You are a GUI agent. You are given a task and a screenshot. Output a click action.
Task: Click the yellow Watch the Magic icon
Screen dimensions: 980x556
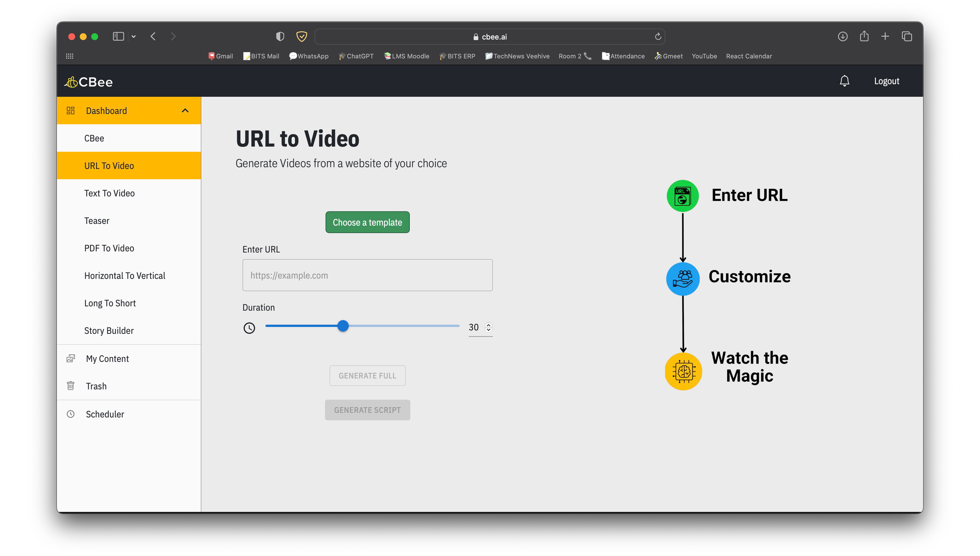pos(683,372)
